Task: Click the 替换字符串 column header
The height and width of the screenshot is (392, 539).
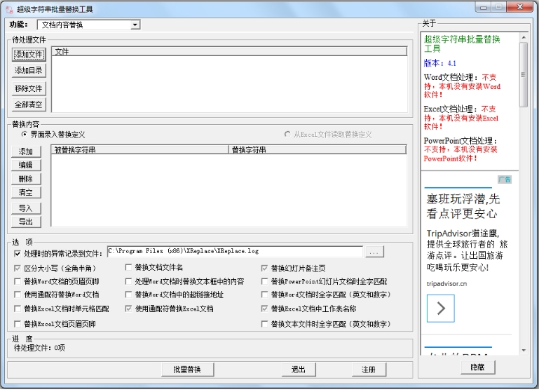Action: (318, 149)
